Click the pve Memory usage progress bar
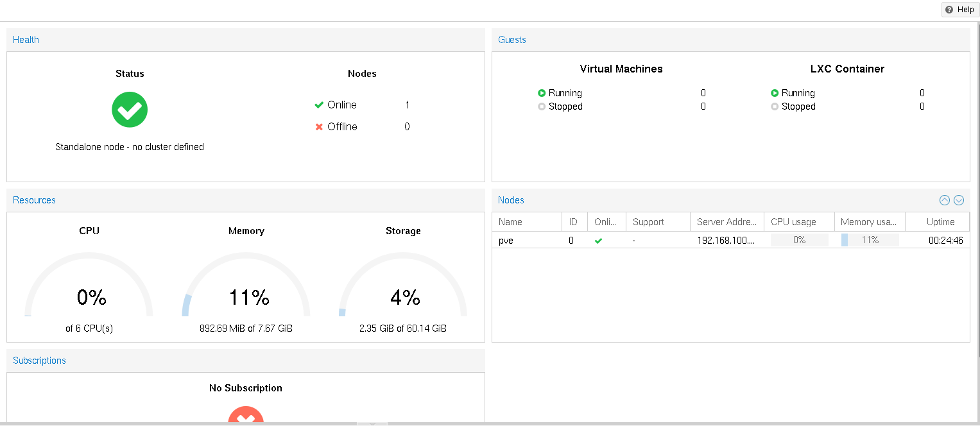Viewport: 980px width, 426px height. click(x=870, y=241)
